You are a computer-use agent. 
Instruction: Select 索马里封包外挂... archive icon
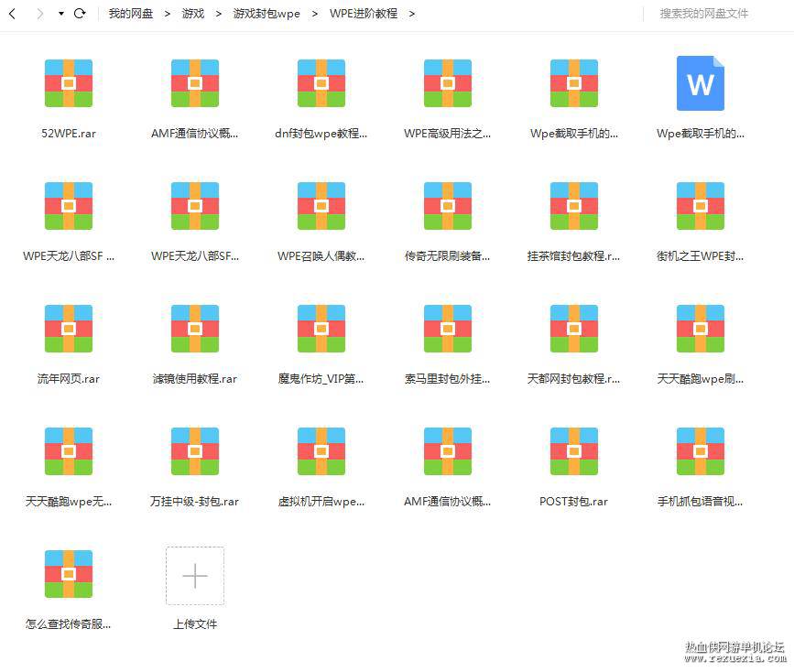448,328
